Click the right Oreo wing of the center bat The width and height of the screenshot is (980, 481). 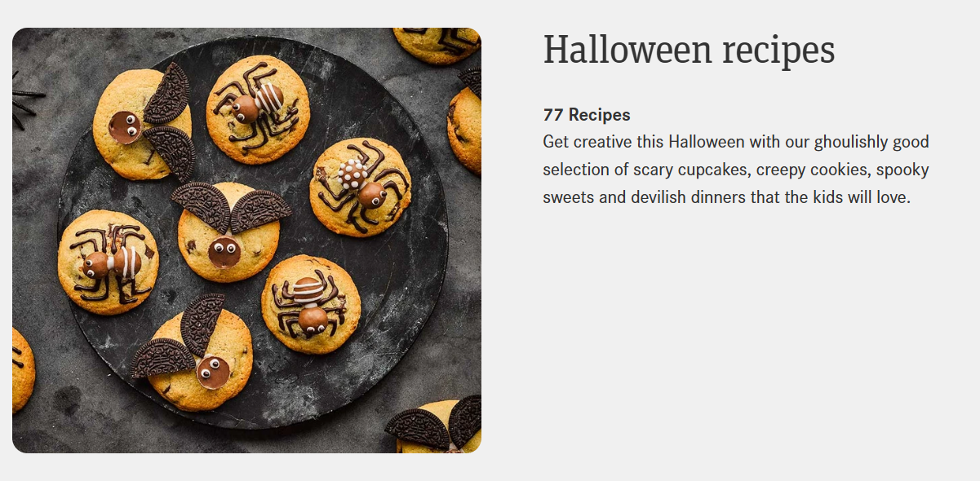pyautogui.click(x=259, y=210)
